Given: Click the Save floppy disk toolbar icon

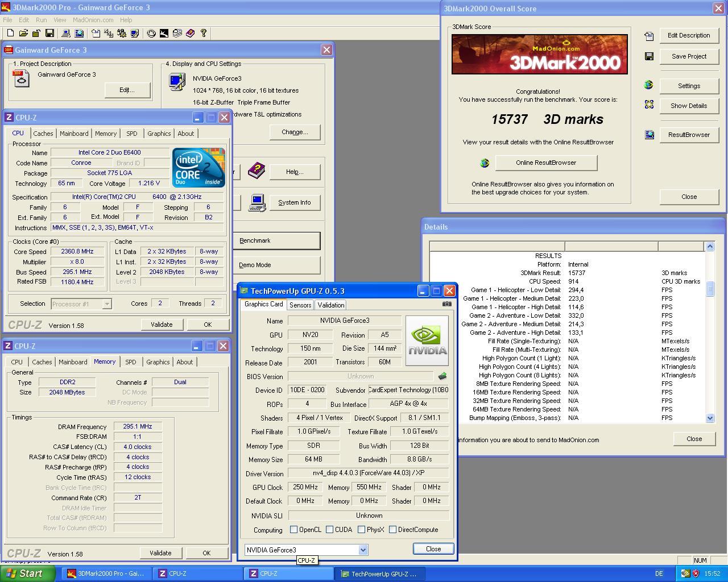Looking at the screenshot, I should pyautogui.click(x=49, y=34).
